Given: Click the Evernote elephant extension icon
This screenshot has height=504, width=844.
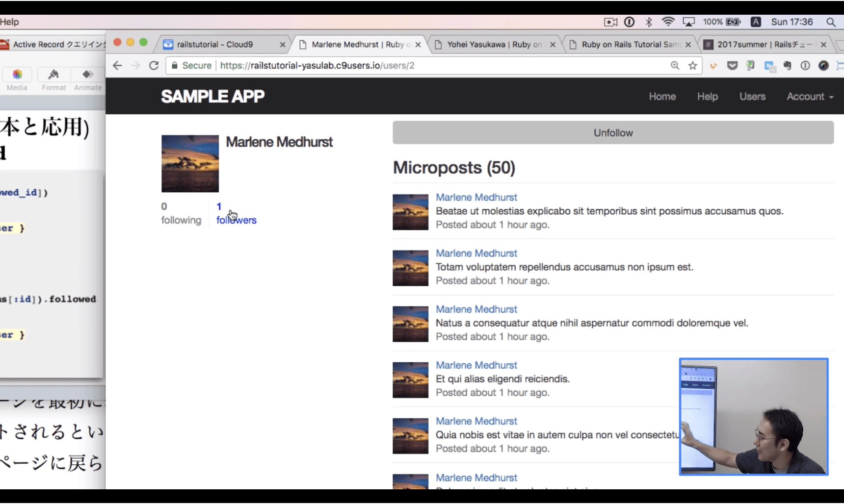Looking at the screenshot, I should coord(787,66).
